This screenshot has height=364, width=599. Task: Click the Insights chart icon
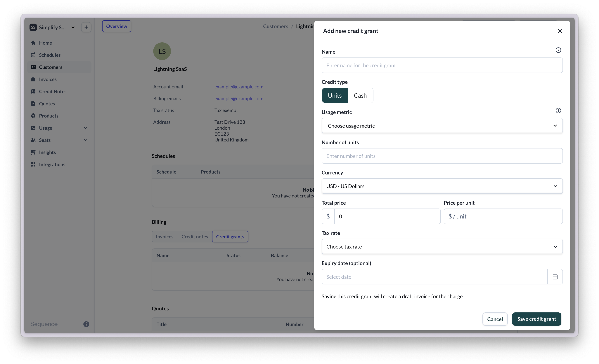tap(33, 152)
